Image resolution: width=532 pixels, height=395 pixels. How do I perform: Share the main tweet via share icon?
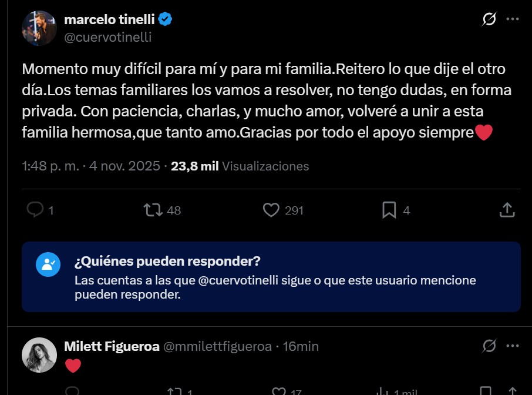click(507, 210)
